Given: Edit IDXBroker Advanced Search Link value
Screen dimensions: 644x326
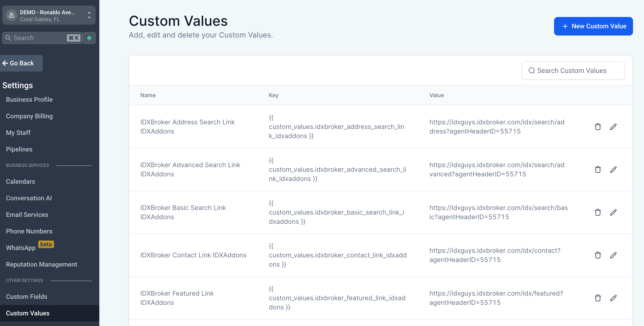Looking at the screenshot, I should click(x=613, y=169).
